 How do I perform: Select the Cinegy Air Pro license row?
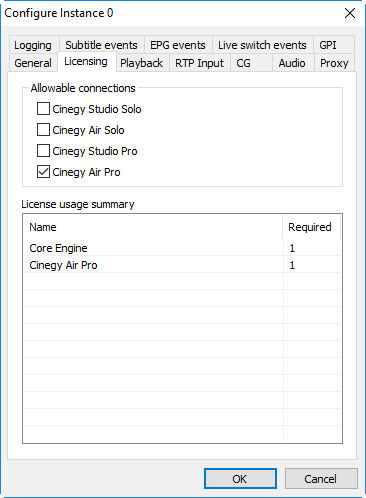(183, 265)
